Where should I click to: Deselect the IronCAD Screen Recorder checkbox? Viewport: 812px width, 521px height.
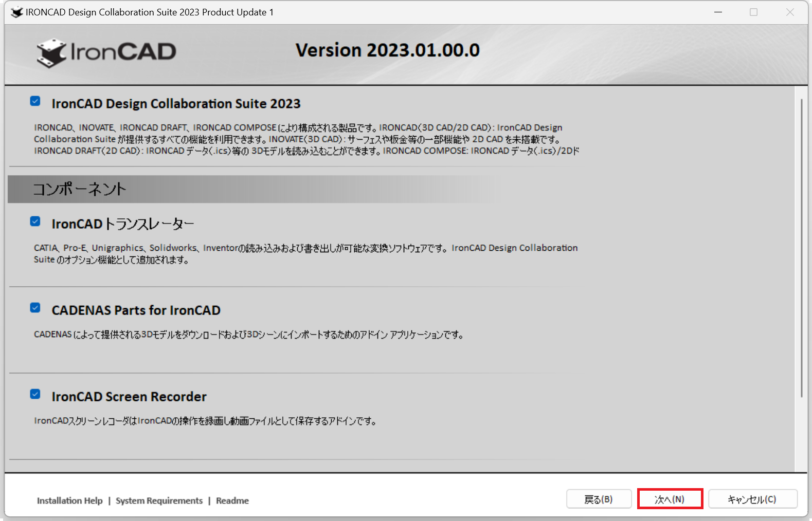[x=35, y=394]
